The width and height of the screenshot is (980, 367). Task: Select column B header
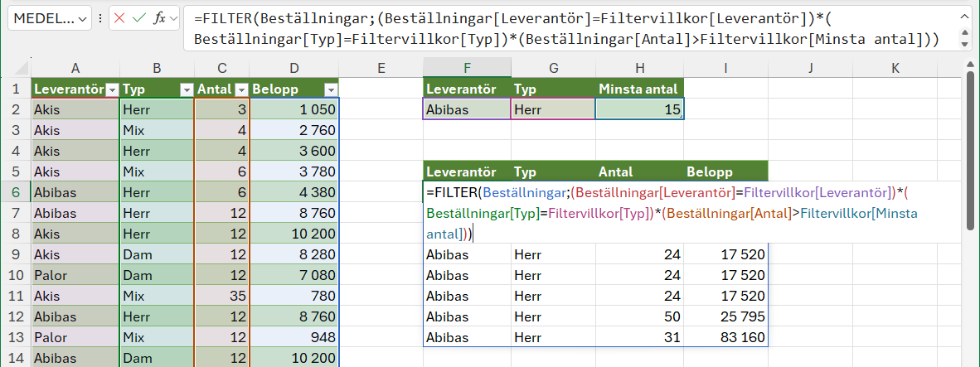[157, 69]
